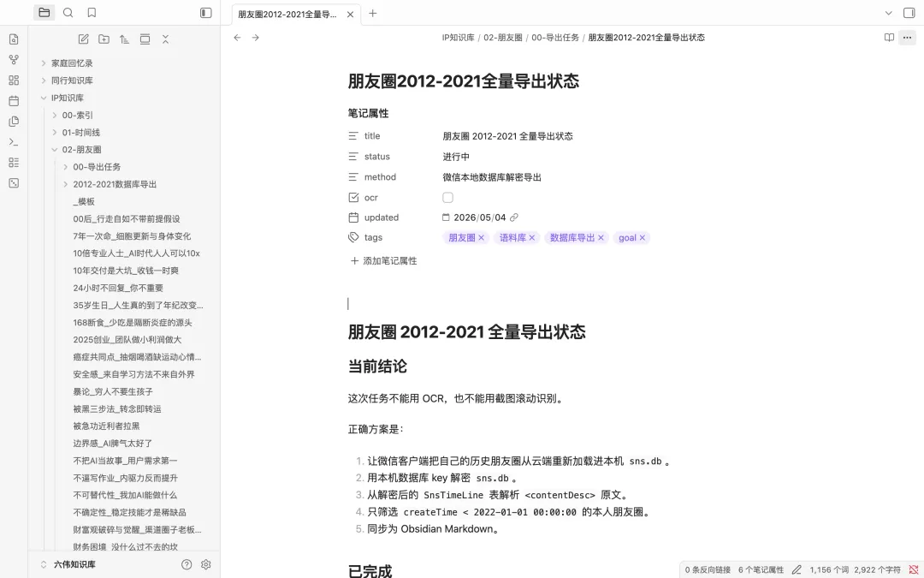924x578 pixels.
Task: Collapse the left sidebar toggle icon
Action: (x=205, y=12)
